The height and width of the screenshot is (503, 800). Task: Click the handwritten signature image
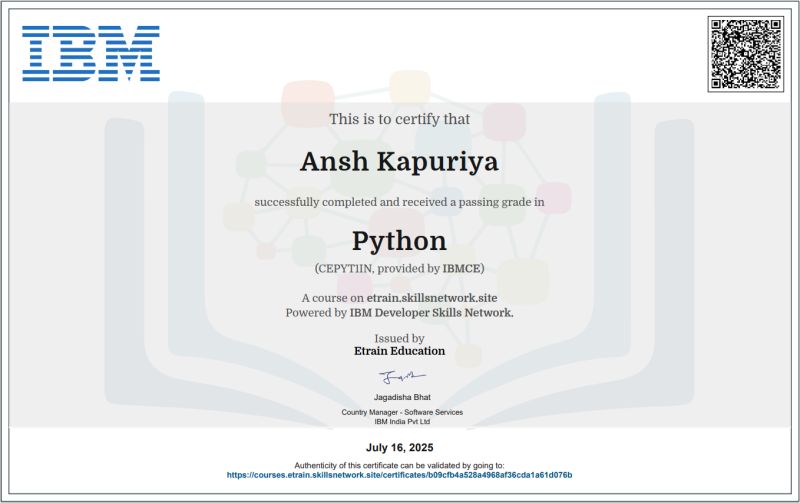point(402,377)
